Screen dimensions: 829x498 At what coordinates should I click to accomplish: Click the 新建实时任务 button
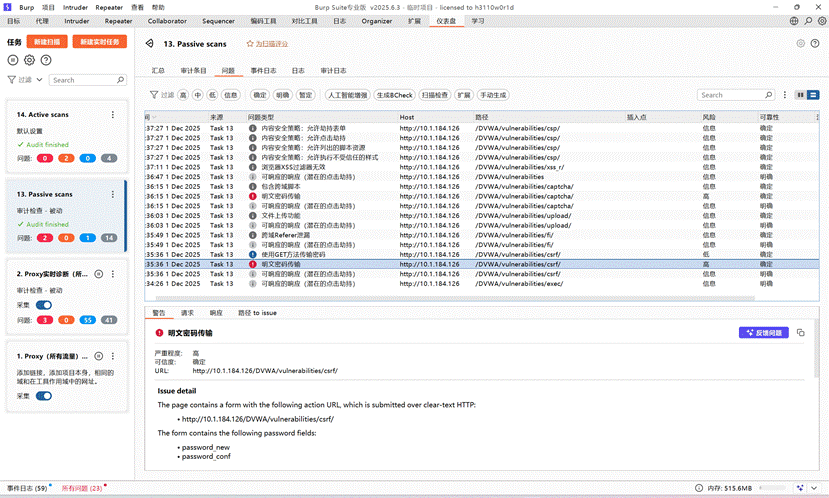point(99,42)
